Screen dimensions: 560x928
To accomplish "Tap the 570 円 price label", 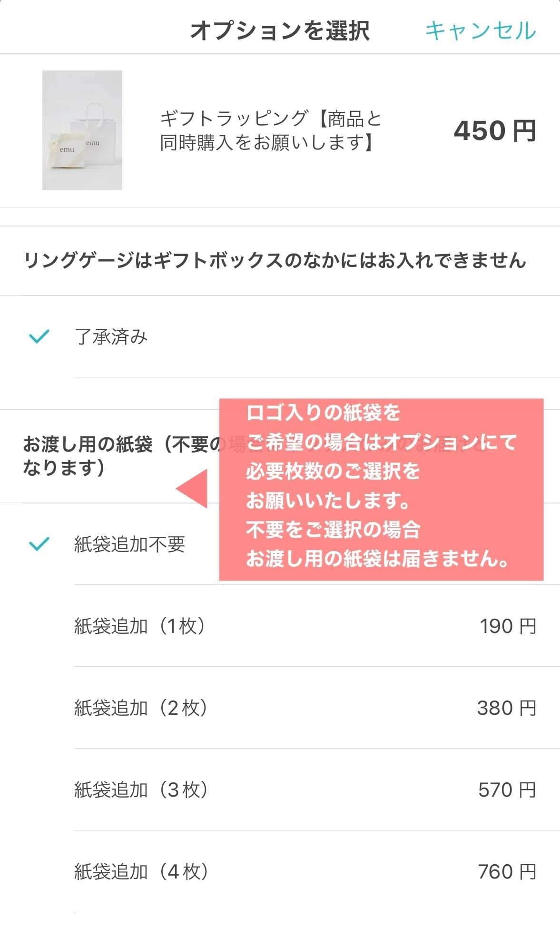I will coord(507,790).
